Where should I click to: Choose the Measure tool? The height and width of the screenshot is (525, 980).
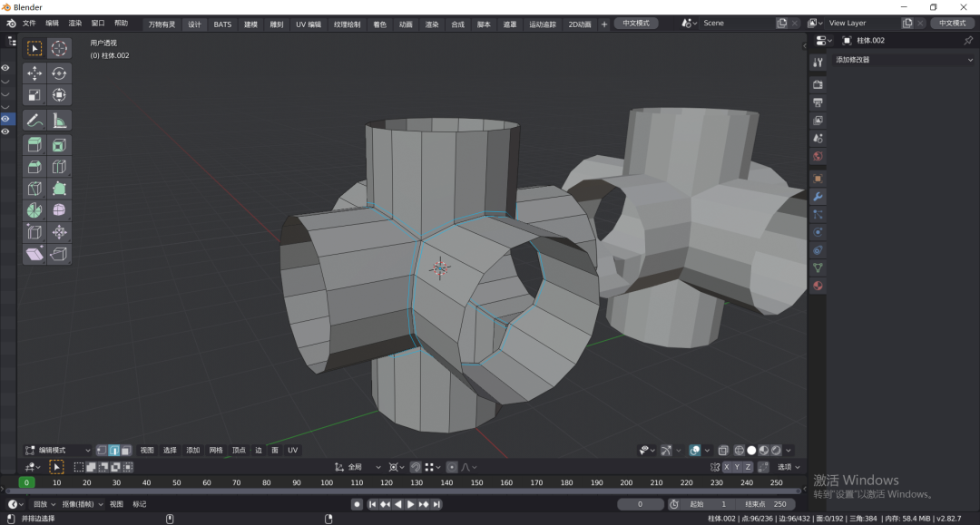click(59, 120)
